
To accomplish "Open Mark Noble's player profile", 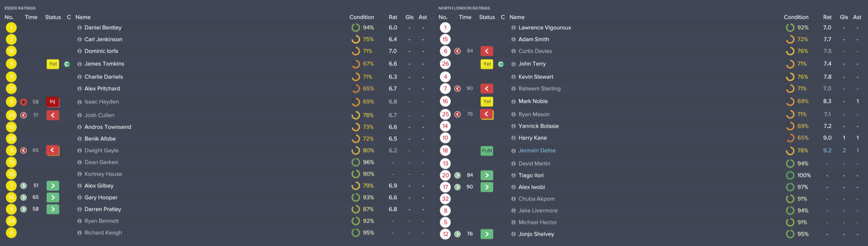I will coord(533,102).
